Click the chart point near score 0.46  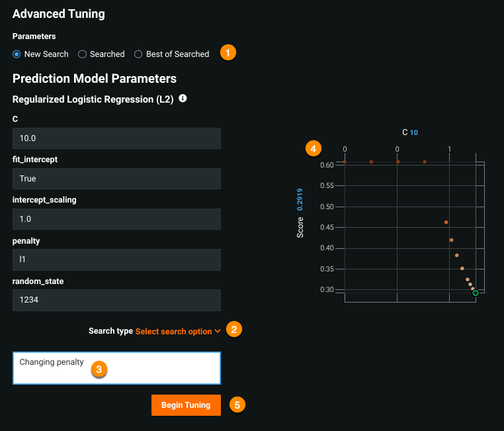click(446, 222)
